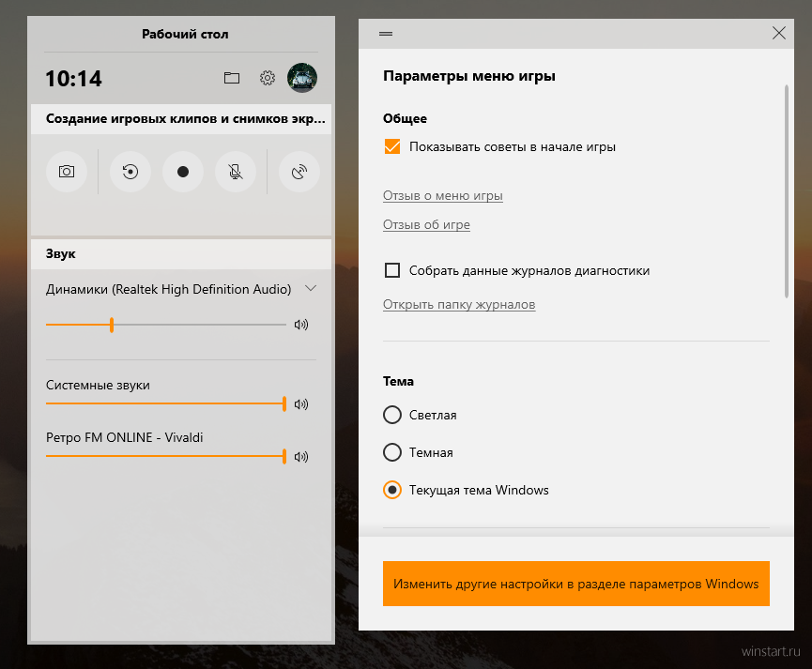
Task: Click the Рабочий стол title
Action: (x=185, y=34)
